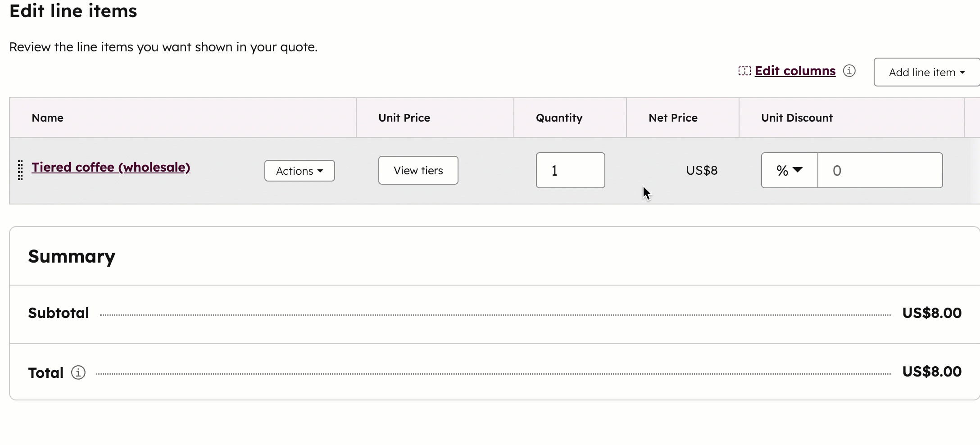Image resolution: width=980 pixels, height=445 pixels.
Task: Click the Edit columns link
Action: (795, 71)
